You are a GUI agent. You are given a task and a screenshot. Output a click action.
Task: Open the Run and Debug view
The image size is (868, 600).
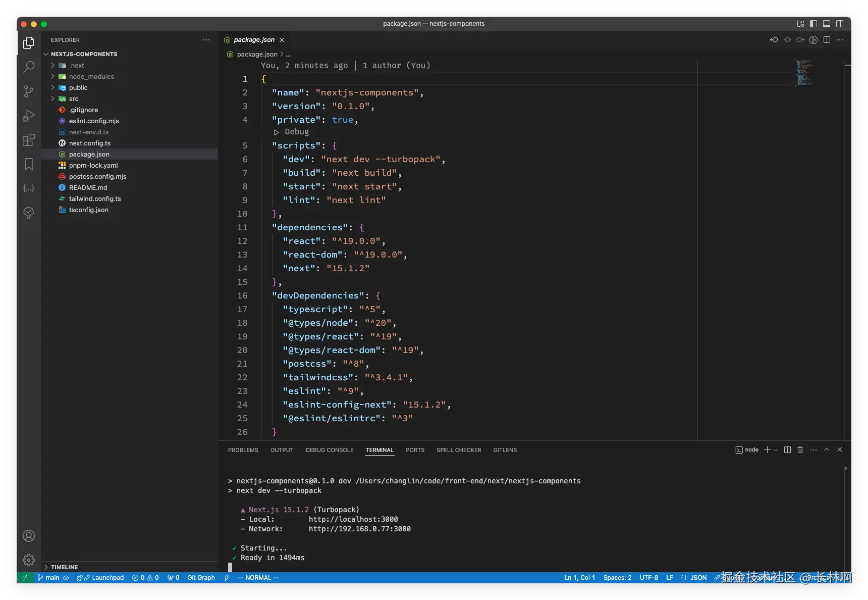point(29,116)
